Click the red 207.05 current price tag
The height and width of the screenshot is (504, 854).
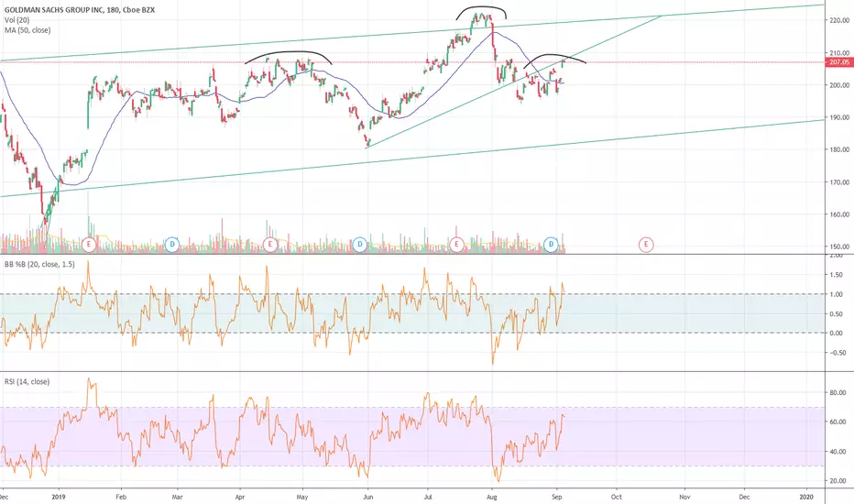tap(839, 62)
